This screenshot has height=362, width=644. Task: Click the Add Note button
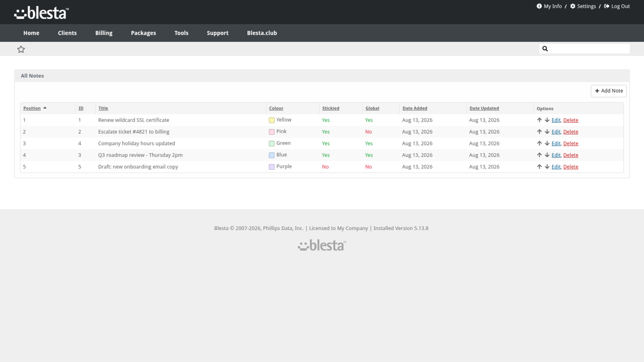click(x=608, y=91)
